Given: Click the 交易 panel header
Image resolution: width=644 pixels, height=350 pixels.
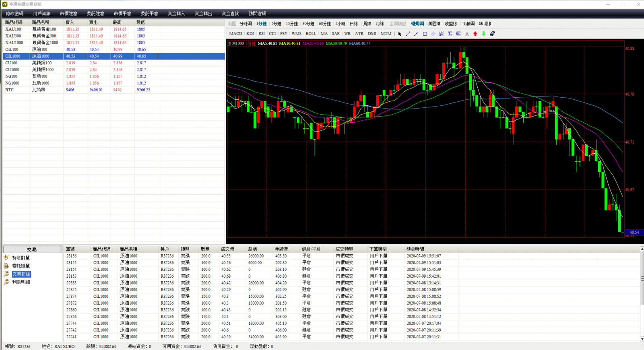Looking at the screenshot, I should (32, 249).
